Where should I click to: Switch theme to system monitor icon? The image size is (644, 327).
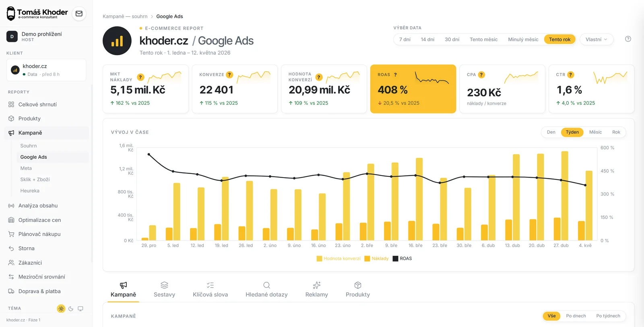(80, 309)
